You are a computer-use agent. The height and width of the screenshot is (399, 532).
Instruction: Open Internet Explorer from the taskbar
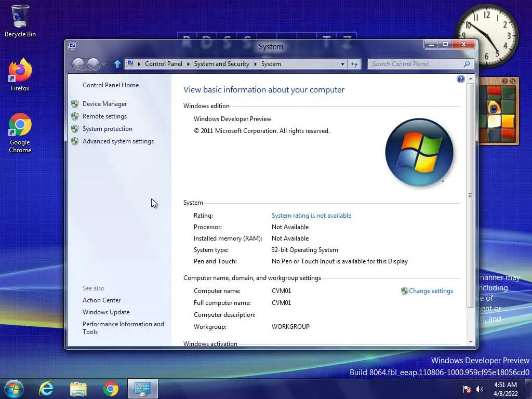point(46,389)
